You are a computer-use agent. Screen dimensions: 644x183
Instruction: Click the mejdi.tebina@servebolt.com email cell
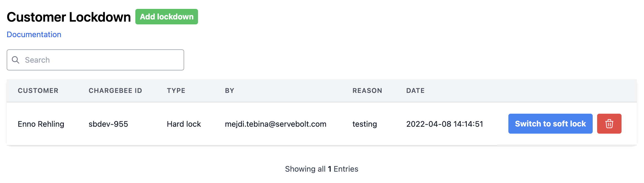tap(275, 124)
